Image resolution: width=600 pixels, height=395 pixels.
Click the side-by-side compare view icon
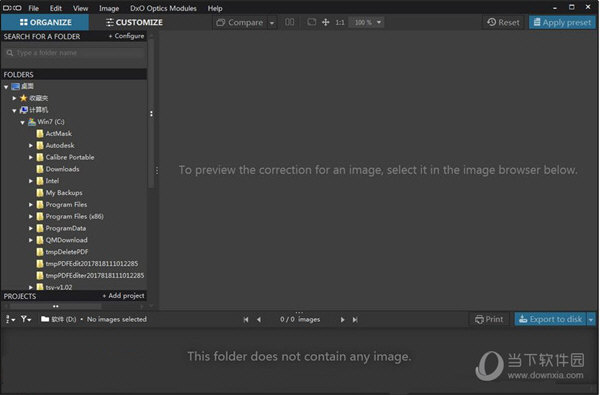click(290, 22)
